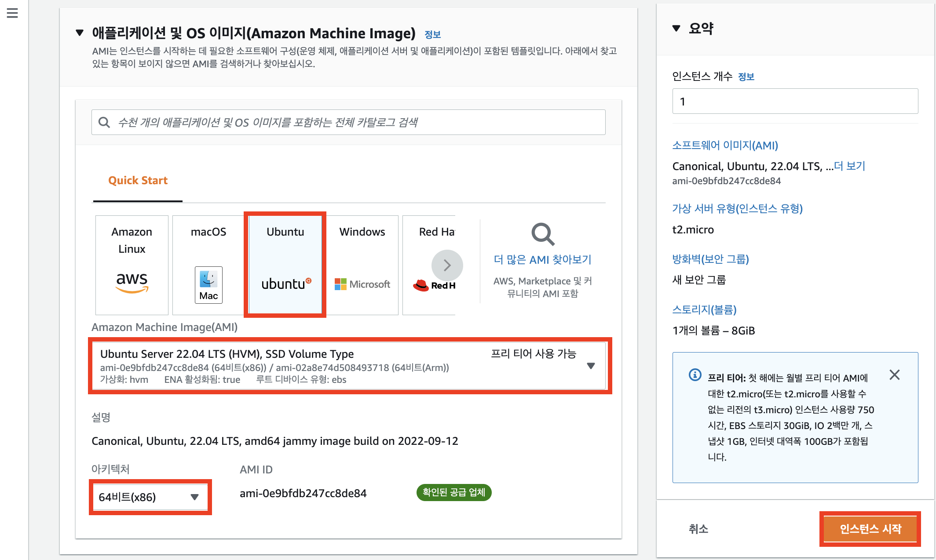Open the 64비트(x86) architecture dropdown
The height and width of the screenshot is (560, 936).
click(150, 497)
